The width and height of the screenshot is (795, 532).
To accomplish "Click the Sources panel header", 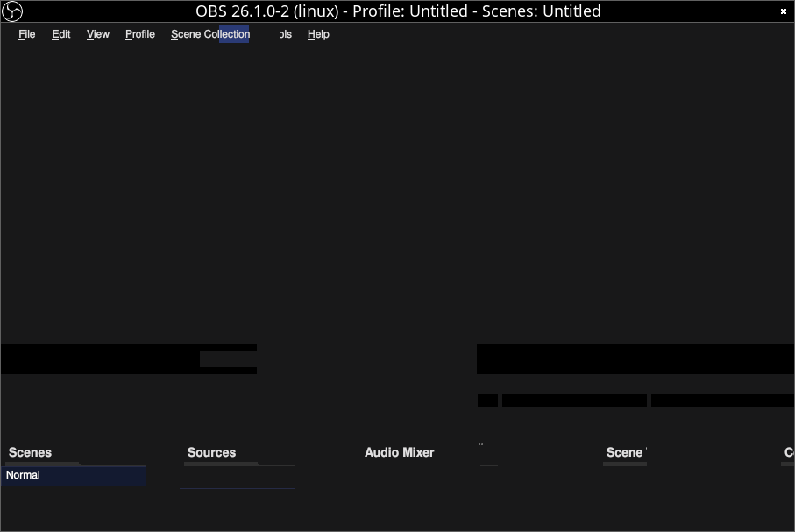I will tap(211, 452).
